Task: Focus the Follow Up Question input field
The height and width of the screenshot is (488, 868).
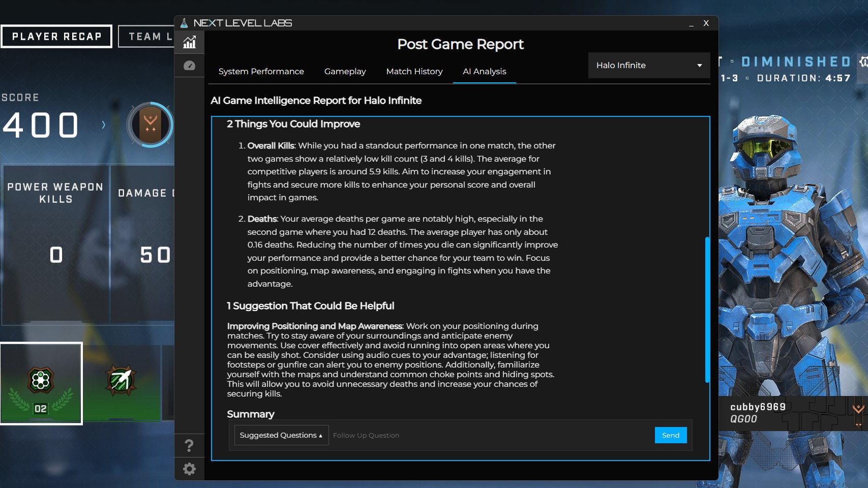Action: click(x=491, y=435)
